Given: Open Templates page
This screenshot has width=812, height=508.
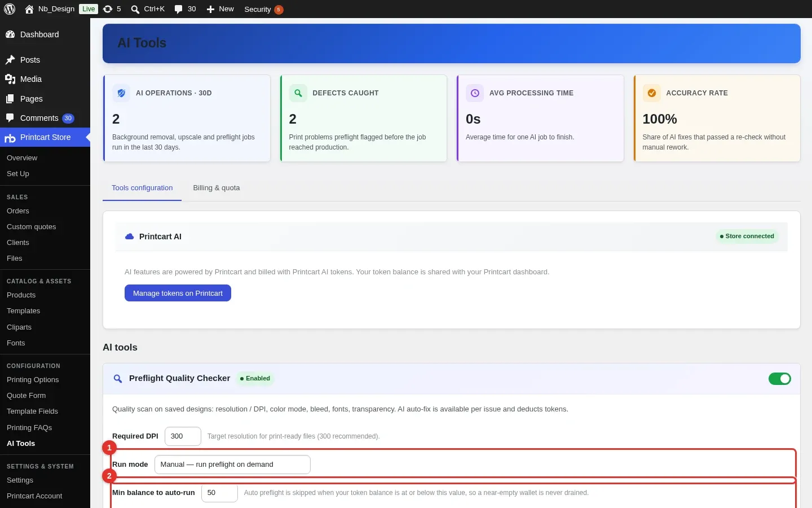Looking at the screenshot, I should (24, 311).
